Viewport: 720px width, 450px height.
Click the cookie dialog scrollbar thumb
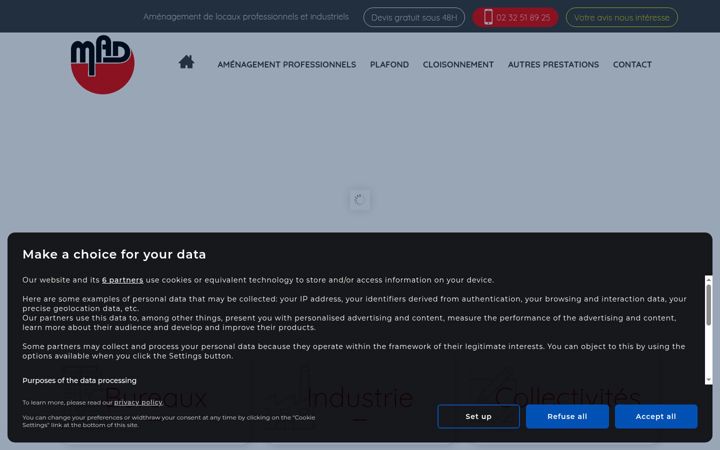coord(709,305)
